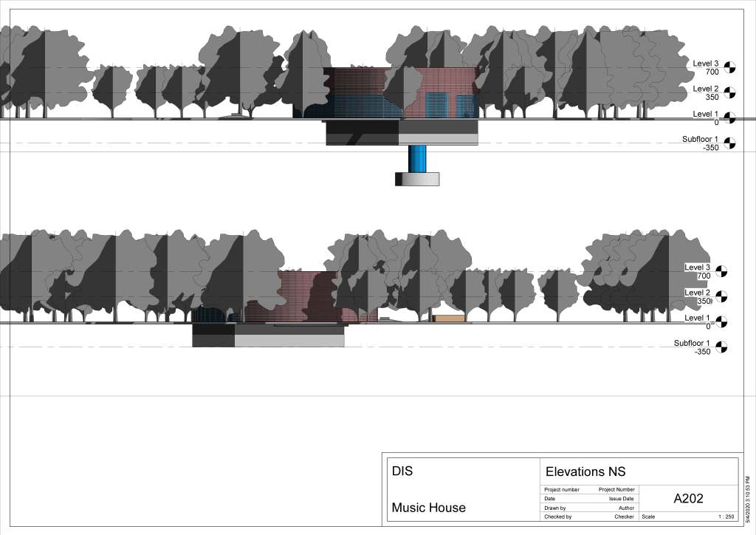Select the Level 2 marker symbol in upper elevation
Viewport: 756px width, 535px height.
tap(730, 92)
